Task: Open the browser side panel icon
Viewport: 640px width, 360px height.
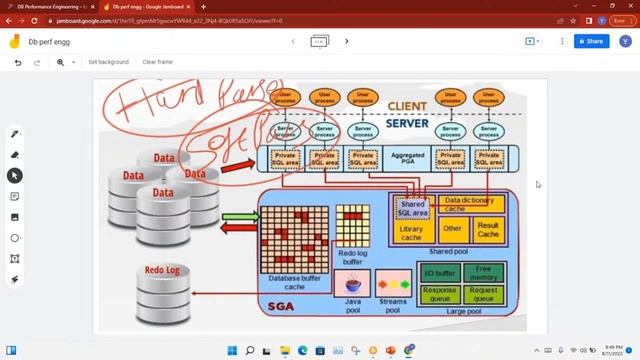Action: pos(589,21)
